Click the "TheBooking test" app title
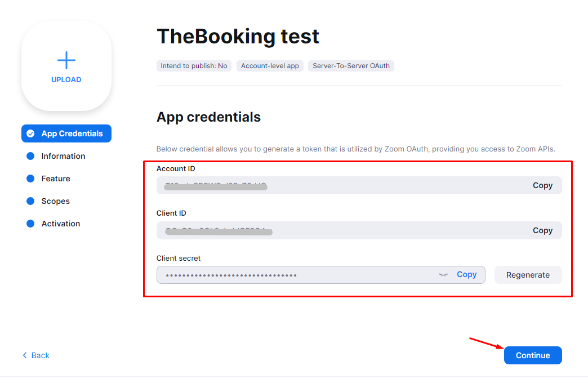The height and width of the screenshot is (379, 588). point(238,36)
